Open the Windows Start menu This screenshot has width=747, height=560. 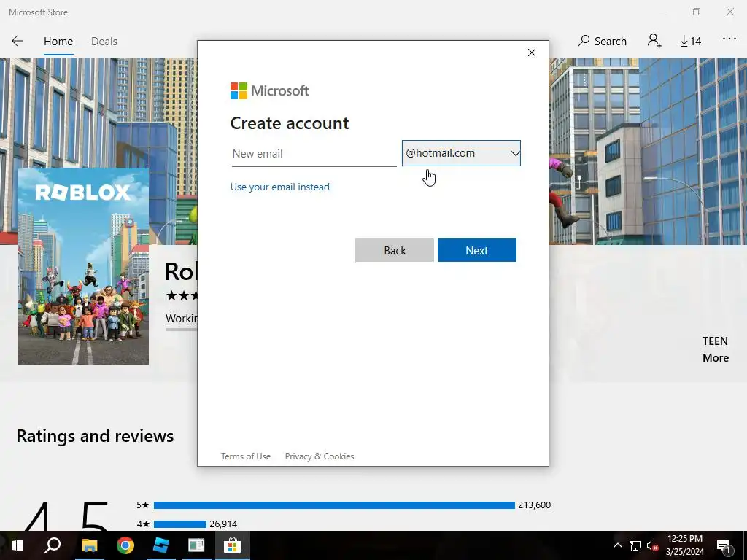click(x=18, y=545)
